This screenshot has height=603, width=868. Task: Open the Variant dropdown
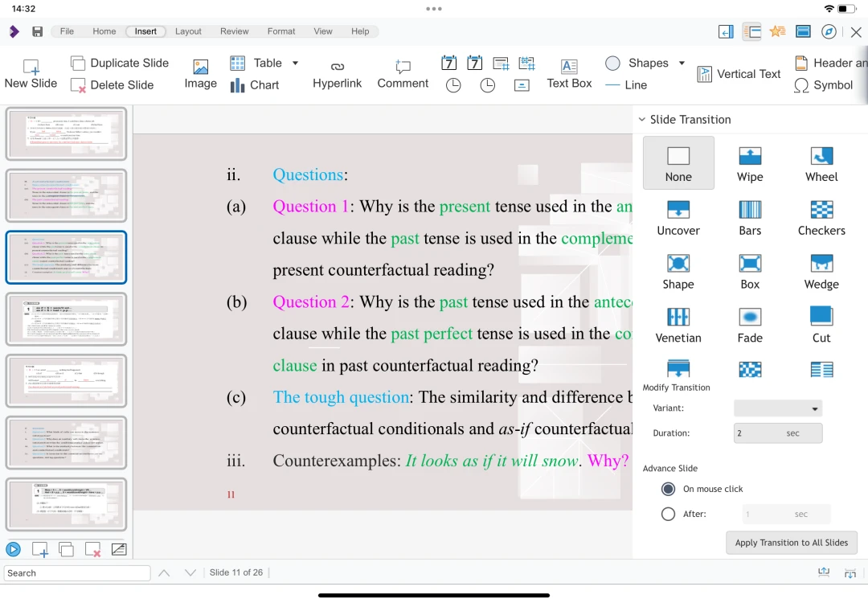point(777,408)
